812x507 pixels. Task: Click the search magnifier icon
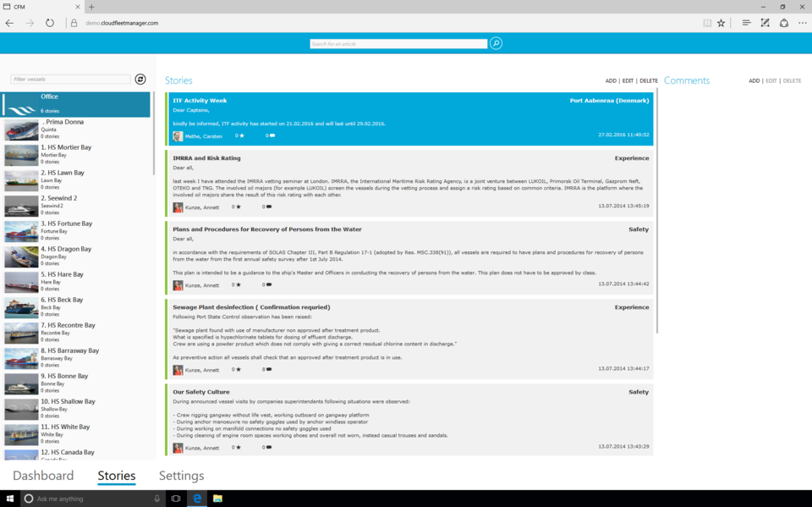[497, 43]
